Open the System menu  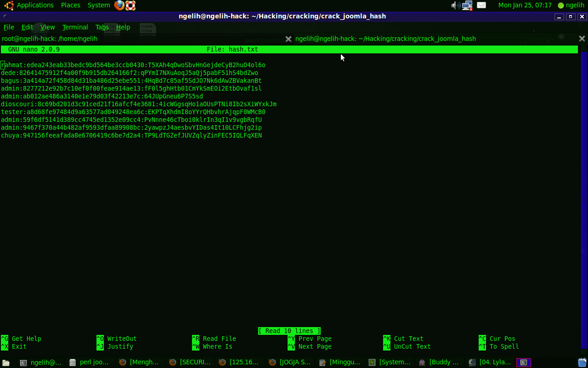(99, 5)
